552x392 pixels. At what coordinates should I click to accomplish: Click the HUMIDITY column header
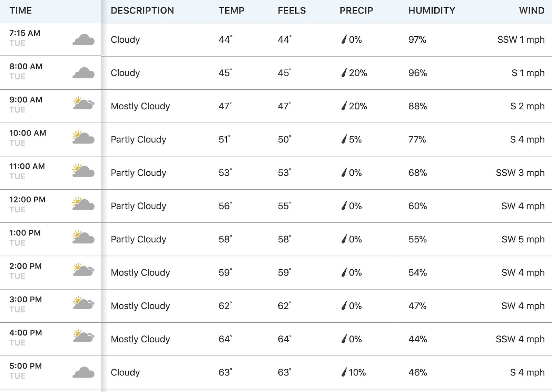432,11
